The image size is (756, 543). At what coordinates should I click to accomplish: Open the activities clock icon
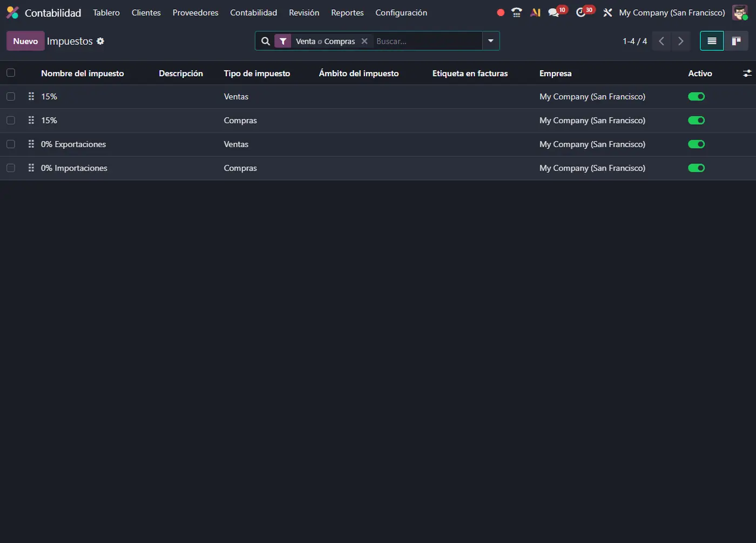[581, 12]
